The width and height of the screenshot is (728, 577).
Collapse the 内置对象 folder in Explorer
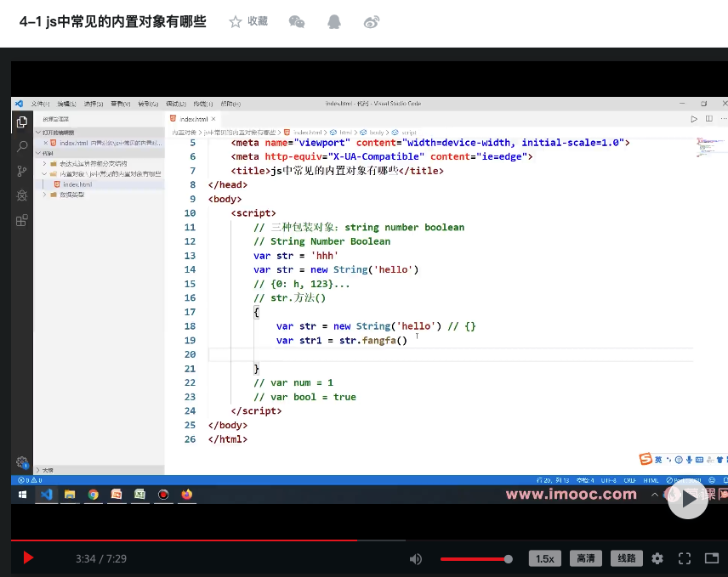click(x=44, y=174)
